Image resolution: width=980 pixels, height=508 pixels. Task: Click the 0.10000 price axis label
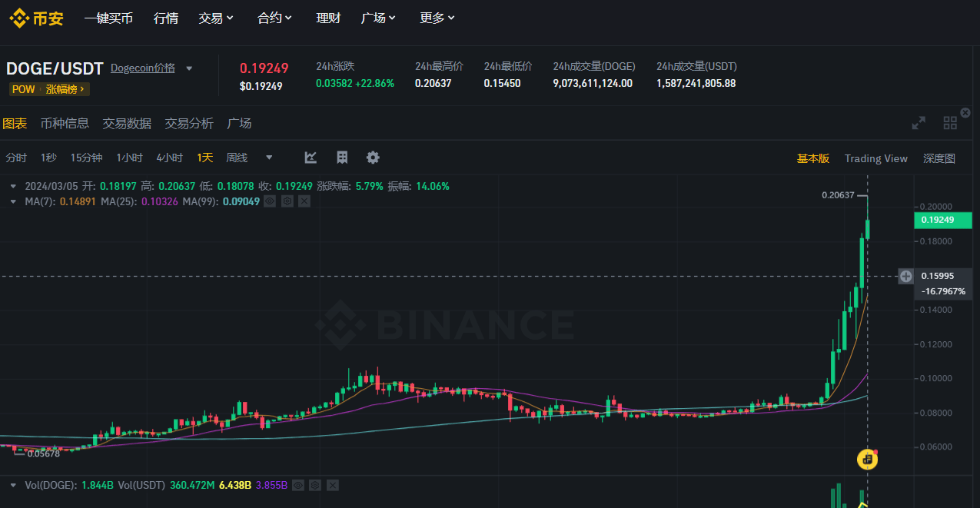click(936, 378)
